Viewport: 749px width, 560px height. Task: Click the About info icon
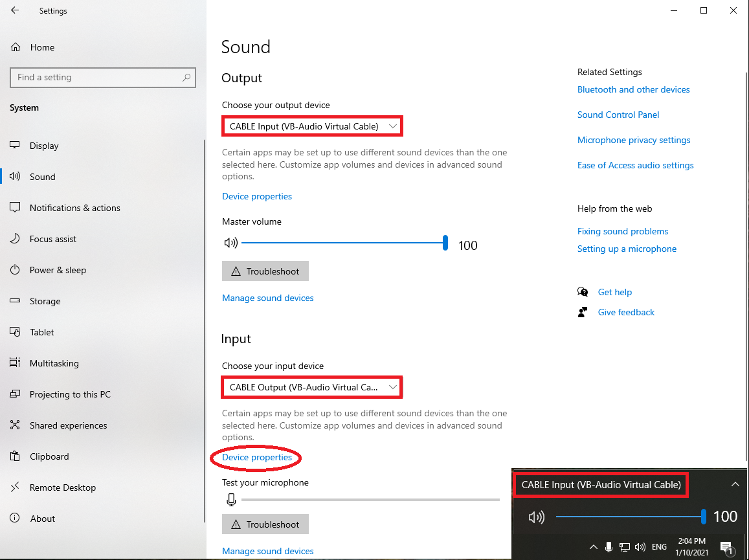[x=15, y=518]
